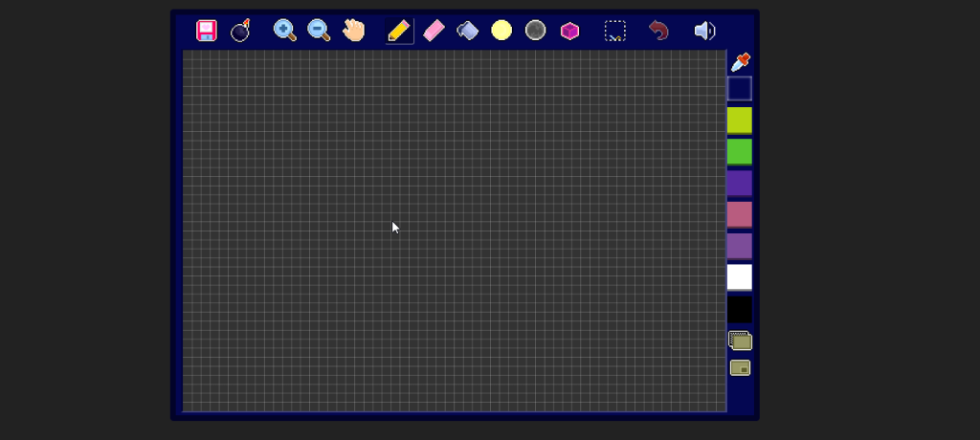
Task: Click the single frame preview icon
Action: pos(740,368)
